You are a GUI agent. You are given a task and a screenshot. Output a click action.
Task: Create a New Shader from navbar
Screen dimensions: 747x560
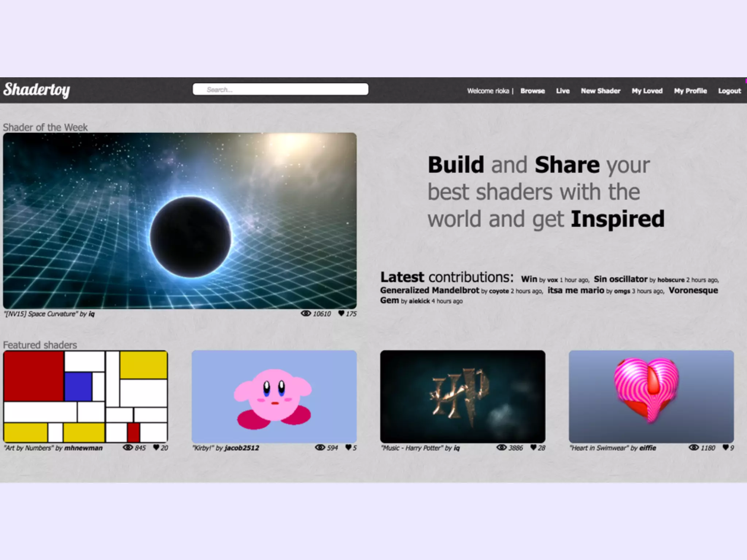(600, 91)
